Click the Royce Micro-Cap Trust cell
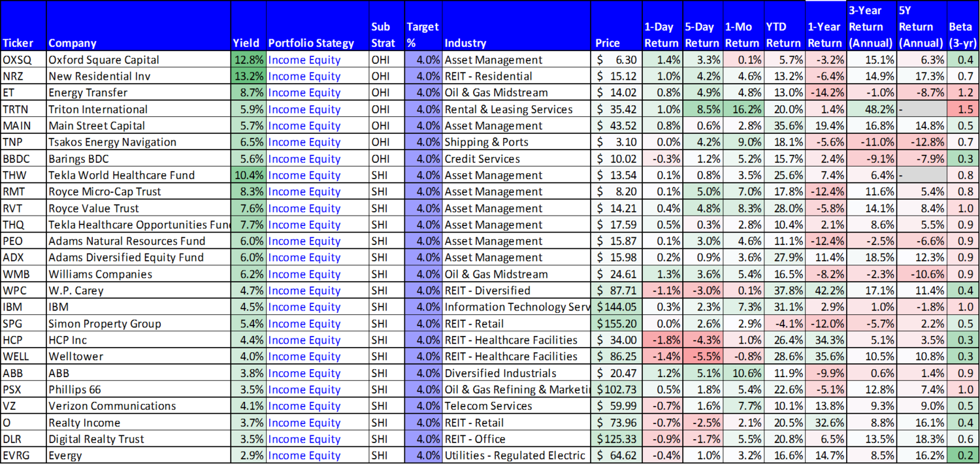This screenshot has height=464, width=980. coord(139,191)
